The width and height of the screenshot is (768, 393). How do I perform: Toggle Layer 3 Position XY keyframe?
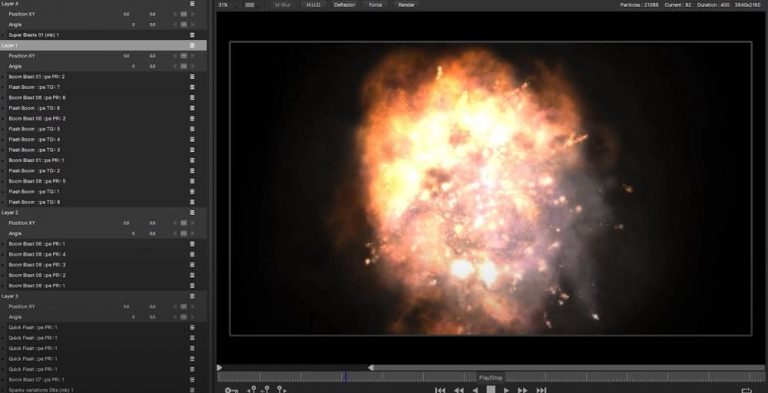click(183, 306)
